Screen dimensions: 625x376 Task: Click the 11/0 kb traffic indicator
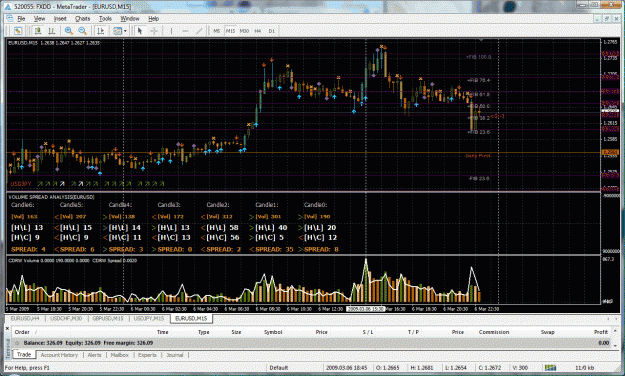pyautogui.click(x=585, y=368)
